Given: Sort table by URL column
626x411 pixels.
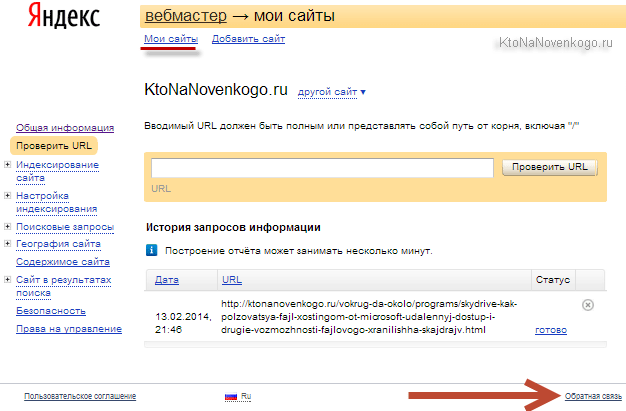Looking at the screenshot, I should tap(232, 280).
